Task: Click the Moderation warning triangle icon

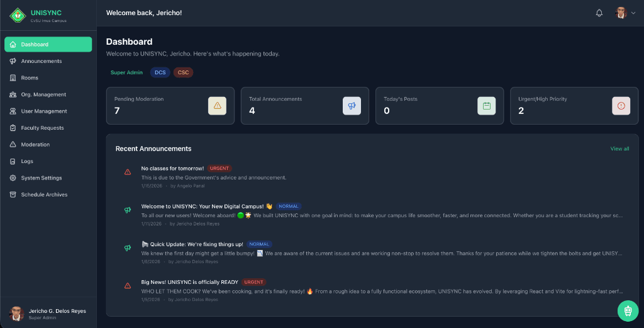Action: (x=13, y=144)
